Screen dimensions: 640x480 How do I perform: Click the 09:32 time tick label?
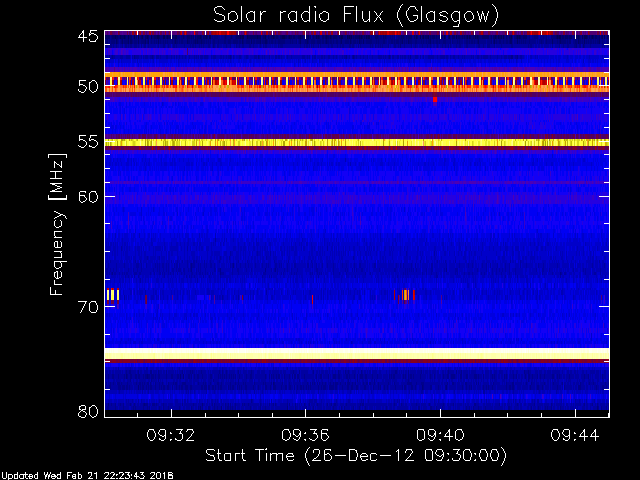(171, 435)
